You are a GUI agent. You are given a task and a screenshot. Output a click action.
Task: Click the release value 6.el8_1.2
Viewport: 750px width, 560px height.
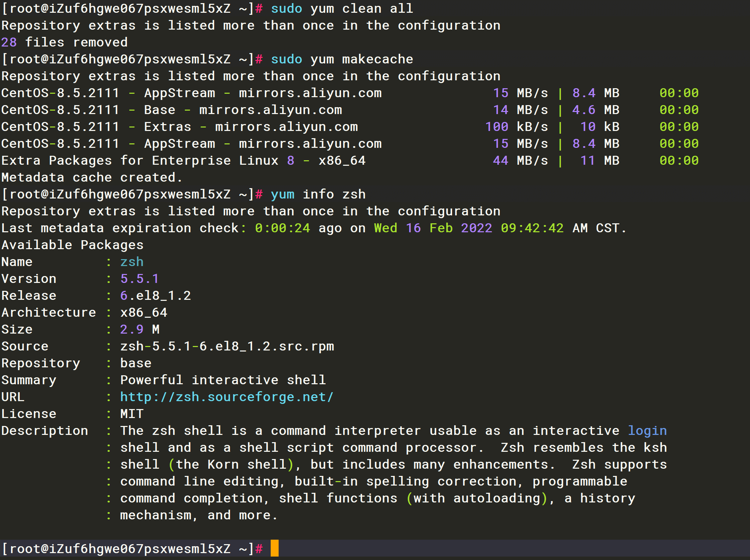[x=155, y=296]
